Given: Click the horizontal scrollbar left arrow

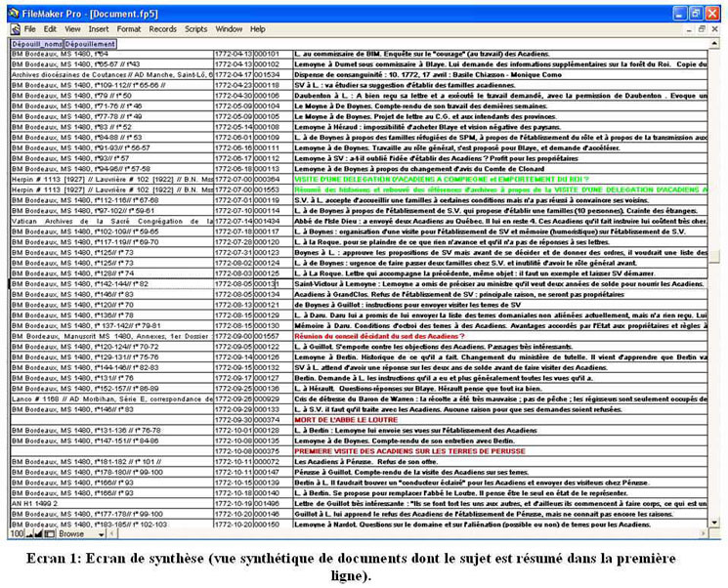Looking at the screenshot, I should (x=111, y=533).
